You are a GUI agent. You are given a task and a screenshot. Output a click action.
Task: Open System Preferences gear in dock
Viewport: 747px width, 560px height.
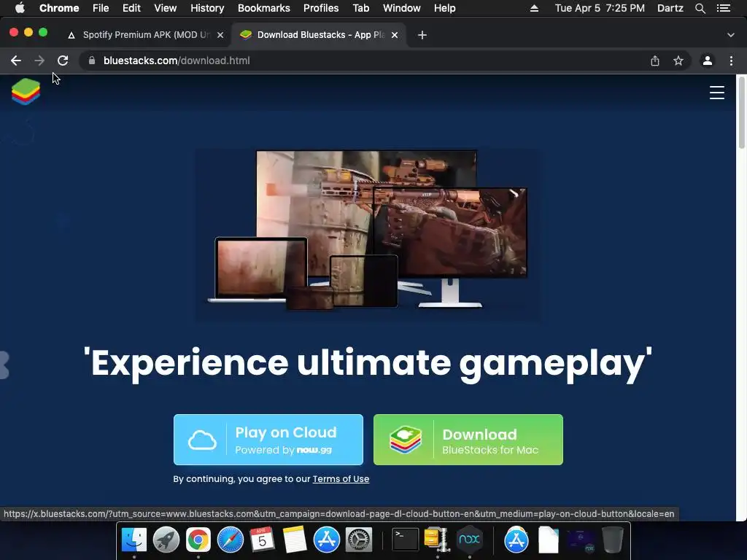[359, 540]
